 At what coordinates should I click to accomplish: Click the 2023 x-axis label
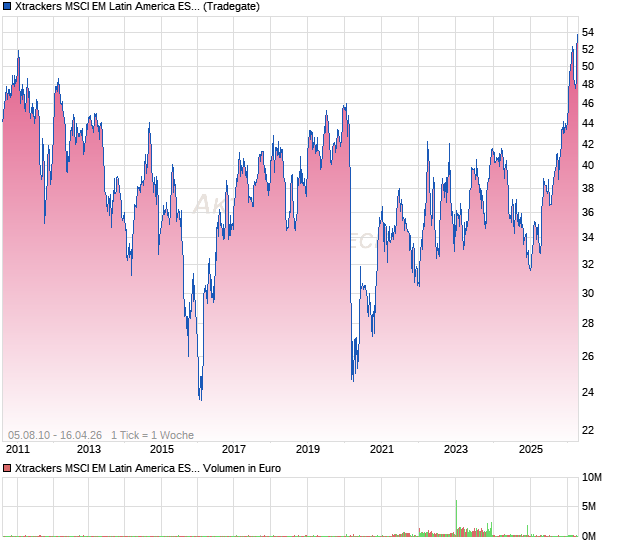456,449
